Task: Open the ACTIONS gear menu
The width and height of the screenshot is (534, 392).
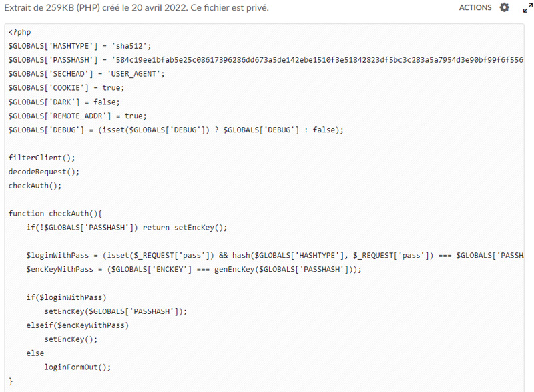Action: click(x=505, y=7)
